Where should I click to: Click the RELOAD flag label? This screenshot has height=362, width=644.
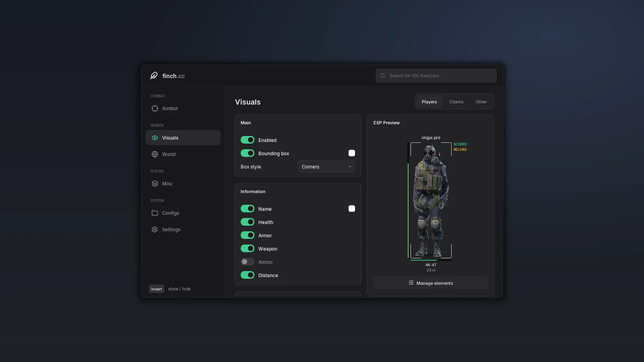coord(460,150)
